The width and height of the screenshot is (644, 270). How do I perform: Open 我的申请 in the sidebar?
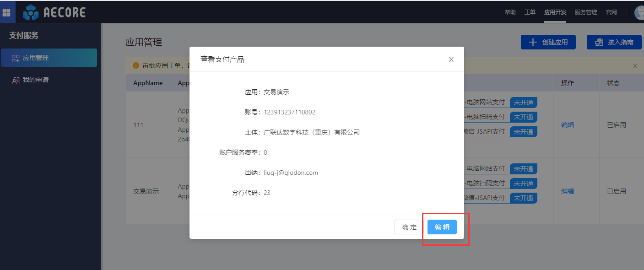pos(36,80)
